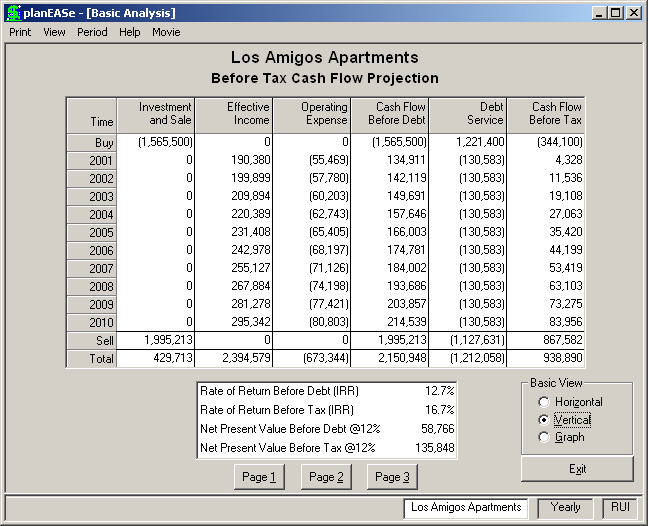Go to Page 1
The image size is (648, 526).
click(x=259, y=477)
